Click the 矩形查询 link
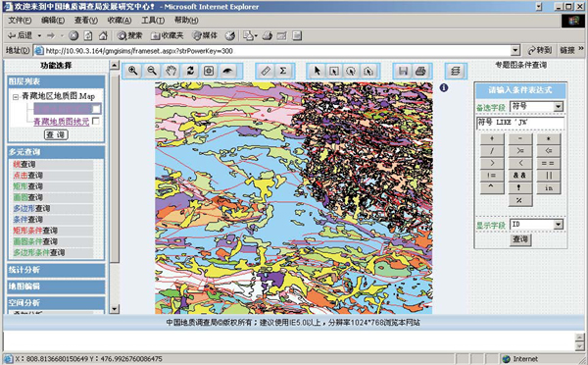Image resolution: width=588 pixels, height=365 pixels. coord(27,186)
